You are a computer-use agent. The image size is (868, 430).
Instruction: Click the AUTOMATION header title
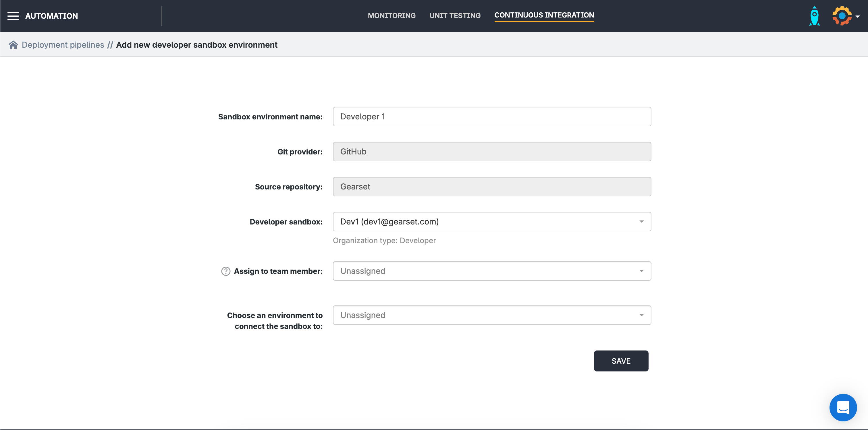(51, 16)
